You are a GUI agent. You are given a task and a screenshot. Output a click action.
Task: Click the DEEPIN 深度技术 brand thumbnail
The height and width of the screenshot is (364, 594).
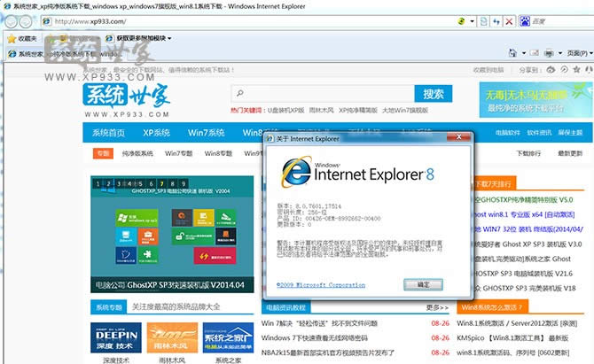(x=116, y=337)
